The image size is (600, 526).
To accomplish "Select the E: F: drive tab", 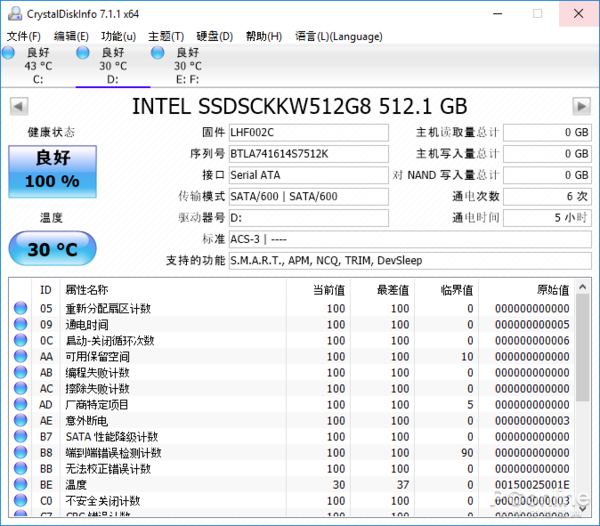I will point(188,66).
